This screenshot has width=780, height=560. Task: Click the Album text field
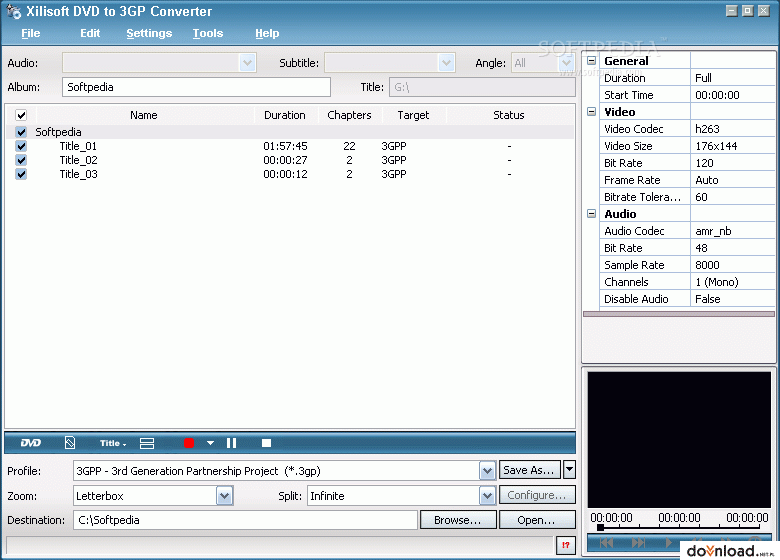coord(196,87)
